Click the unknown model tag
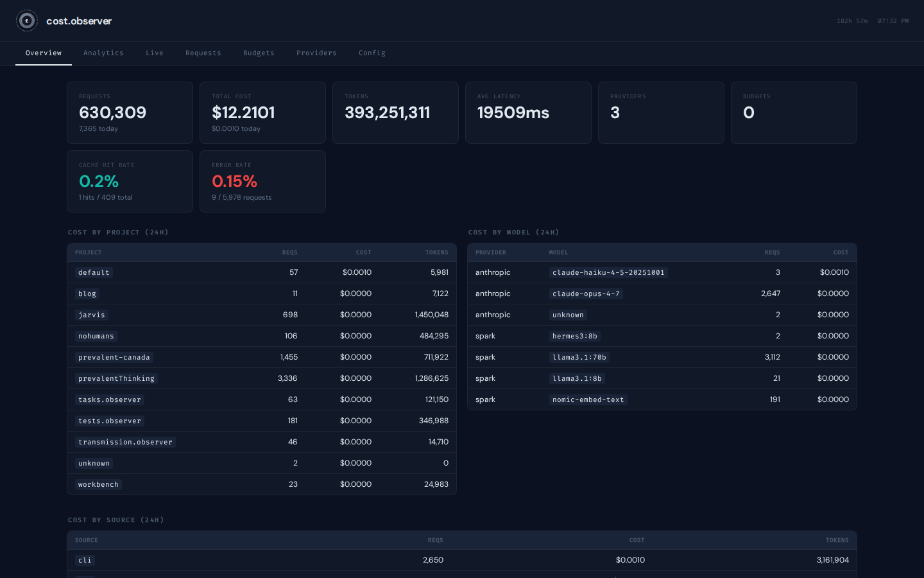Screen dimensions: 924x578 tap(568, 315)
